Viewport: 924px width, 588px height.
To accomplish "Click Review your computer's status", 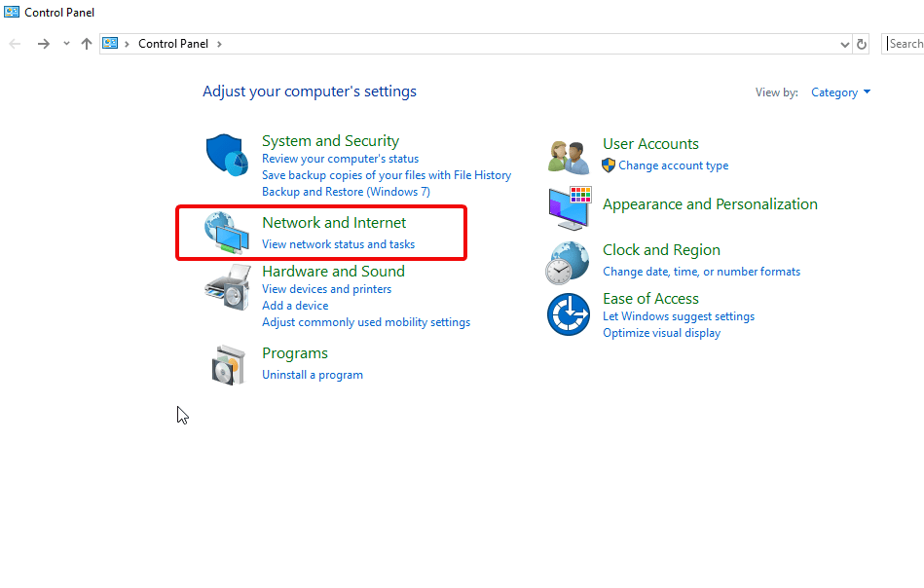I will [x=340, y=159].
